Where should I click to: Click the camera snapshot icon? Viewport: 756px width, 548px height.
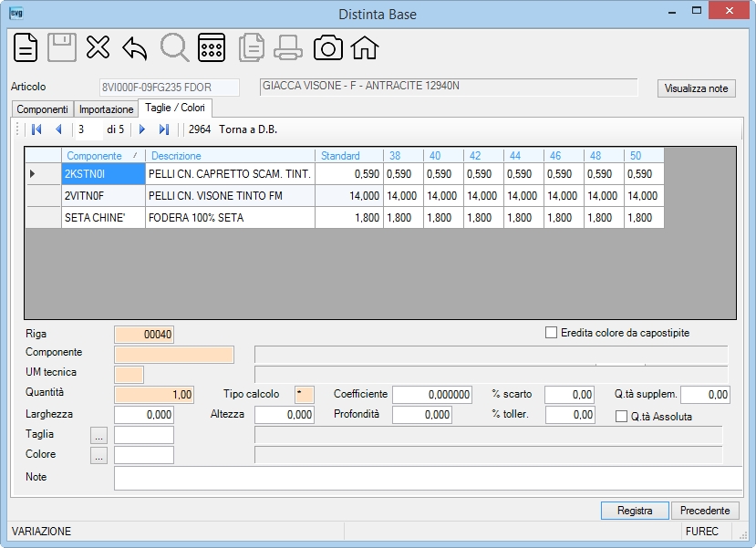click(328, 48)
